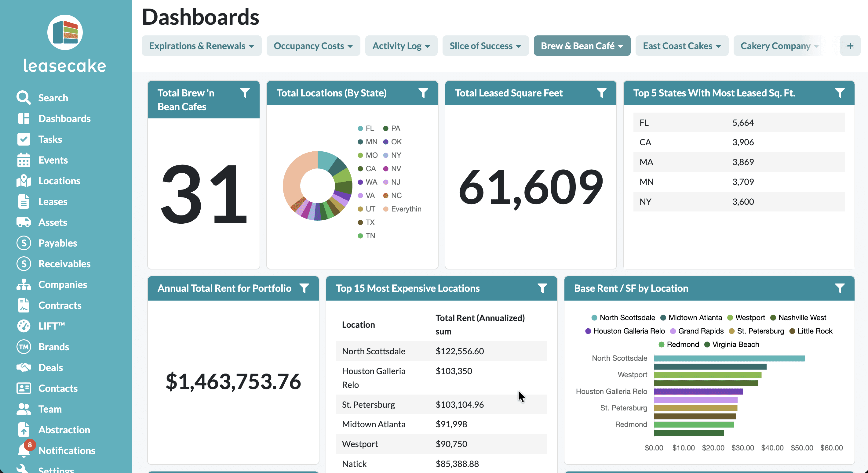Click the leasecake logo
Viewport: 868px width, 473px height.
coord(65,32)
